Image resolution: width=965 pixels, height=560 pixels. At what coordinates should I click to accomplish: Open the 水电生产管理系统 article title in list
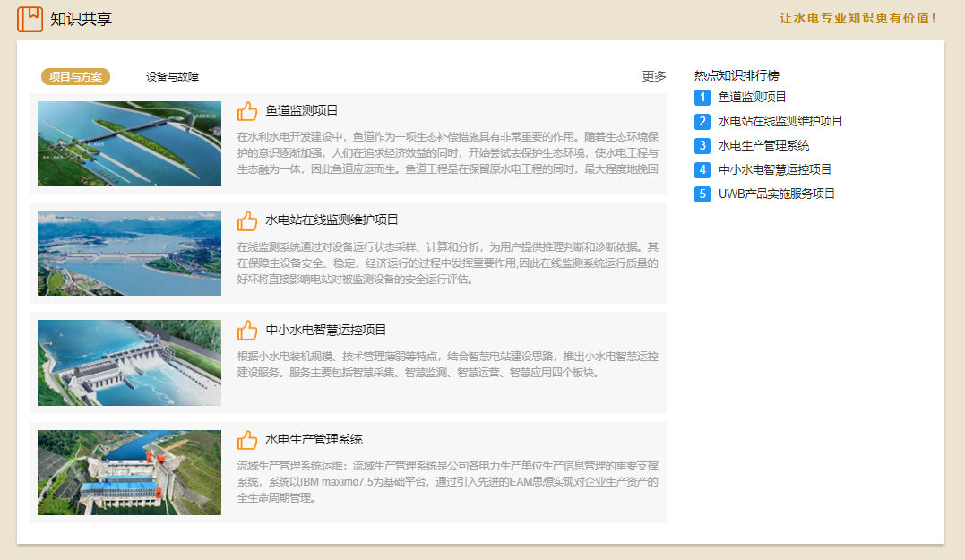point(314,439)
